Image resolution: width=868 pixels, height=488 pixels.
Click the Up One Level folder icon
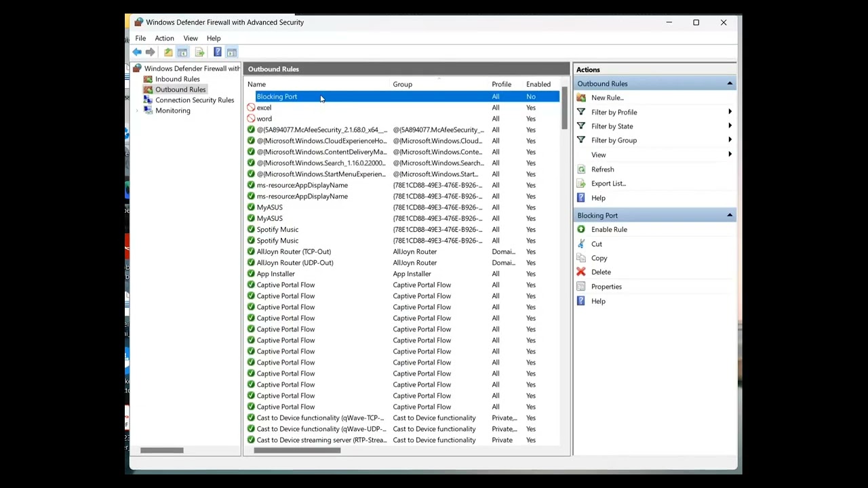tap(168, 52)
